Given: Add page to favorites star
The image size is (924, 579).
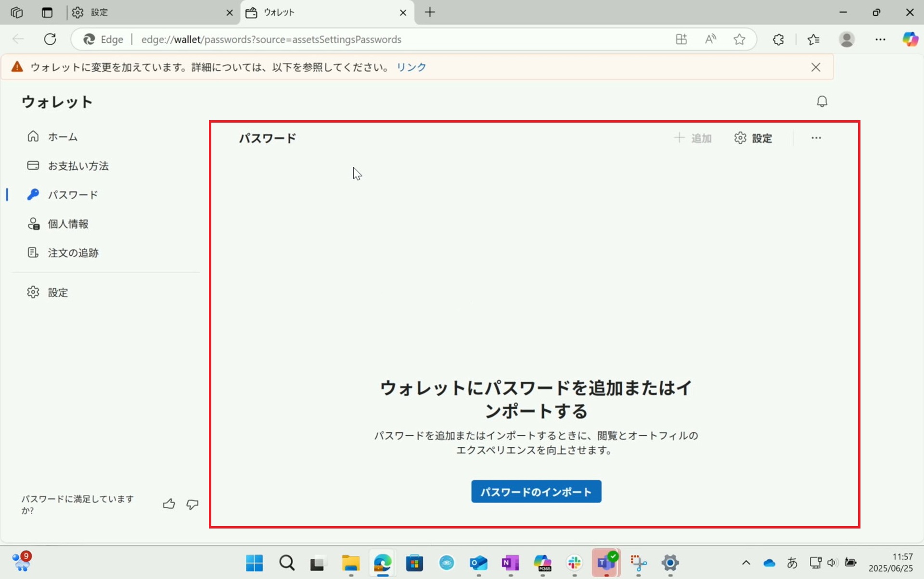Looking at the screenshot, I should pos(740,39).
